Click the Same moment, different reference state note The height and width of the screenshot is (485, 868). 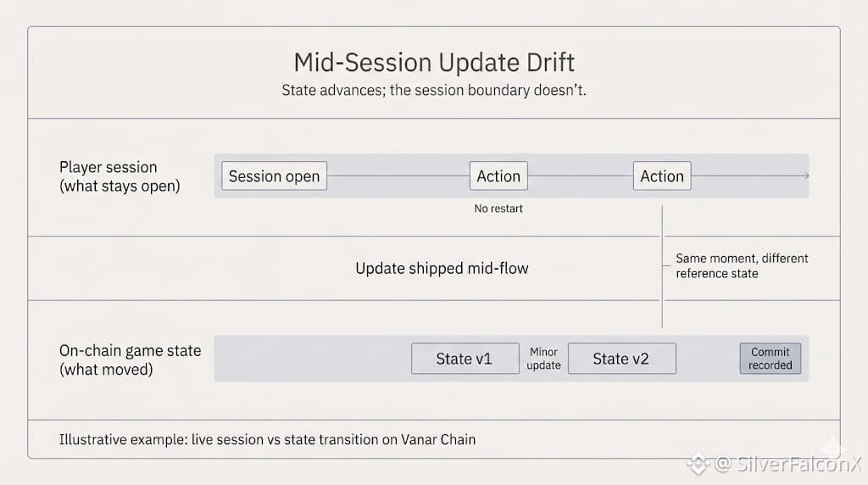(x=741, y=265)
